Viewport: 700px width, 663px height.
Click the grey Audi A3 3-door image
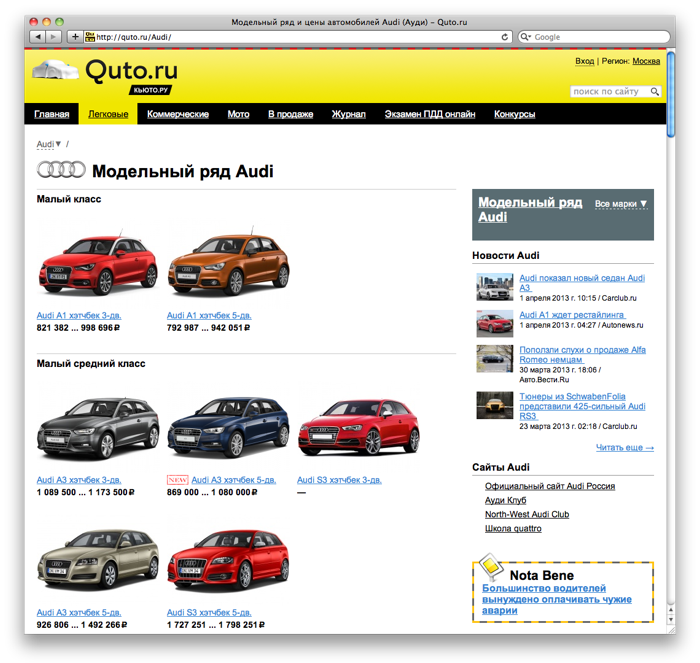coord(98,428)
